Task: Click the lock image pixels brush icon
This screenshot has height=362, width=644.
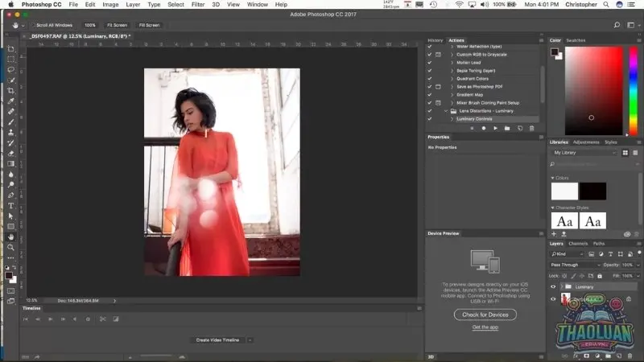Action: point(573,276)
